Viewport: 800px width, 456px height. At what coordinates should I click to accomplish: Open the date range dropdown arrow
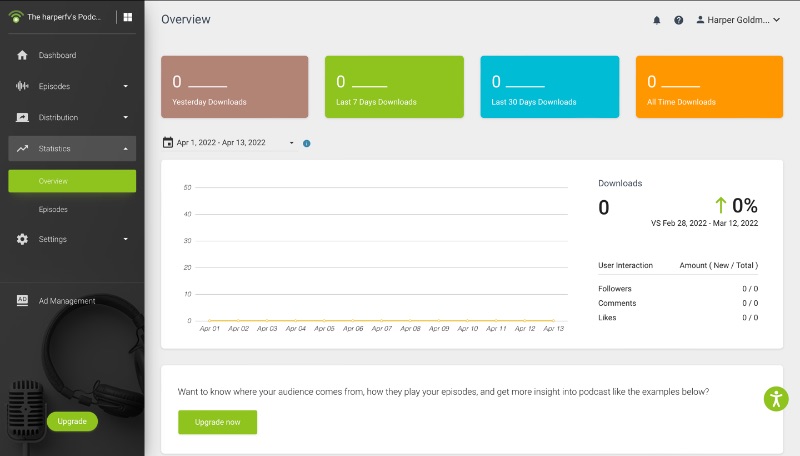291,143
